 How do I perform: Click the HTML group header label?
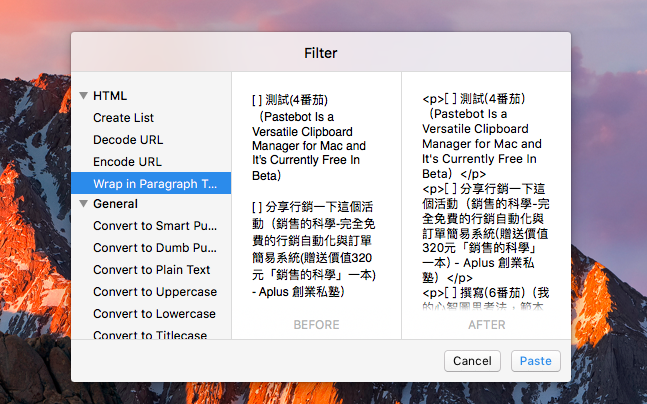110,96
